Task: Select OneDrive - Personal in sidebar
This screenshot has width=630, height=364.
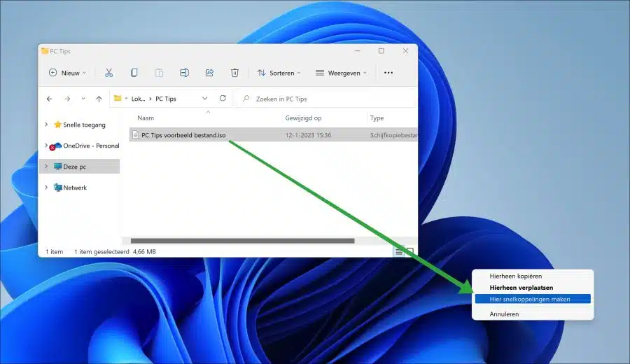Action: (91, 146)
